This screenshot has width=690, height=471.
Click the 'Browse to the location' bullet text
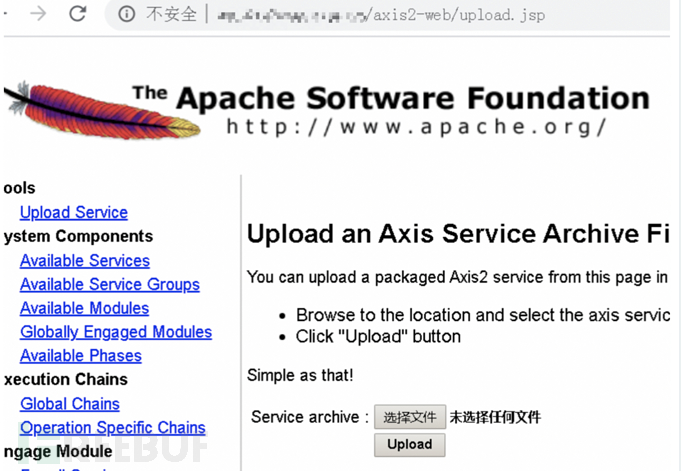click(483, 315)
